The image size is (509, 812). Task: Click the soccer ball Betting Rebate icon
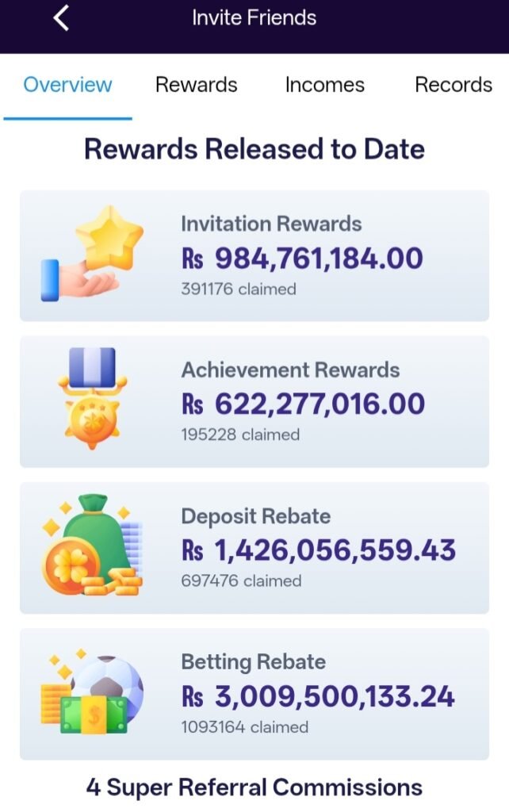(92, 692)
